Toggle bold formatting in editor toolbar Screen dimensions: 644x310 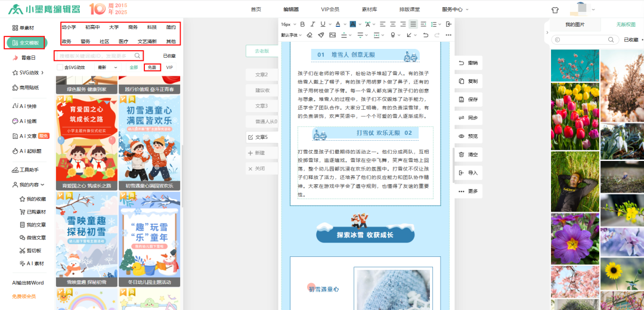302,24
